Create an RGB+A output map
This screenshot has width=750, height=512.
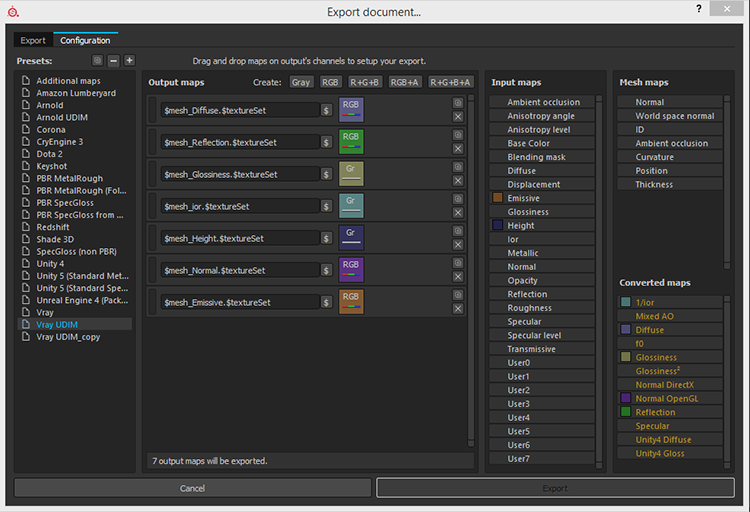(x=405, y=82)
